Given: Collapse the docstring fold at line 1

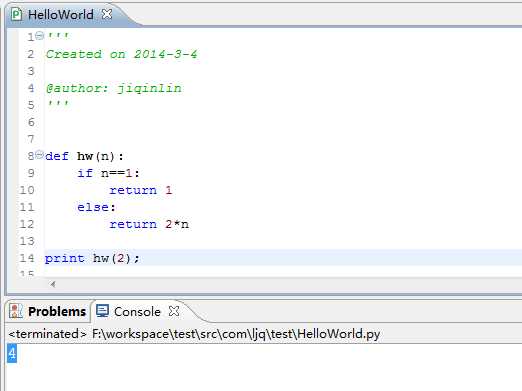Looking at the screenshot, I should (39, 35).
